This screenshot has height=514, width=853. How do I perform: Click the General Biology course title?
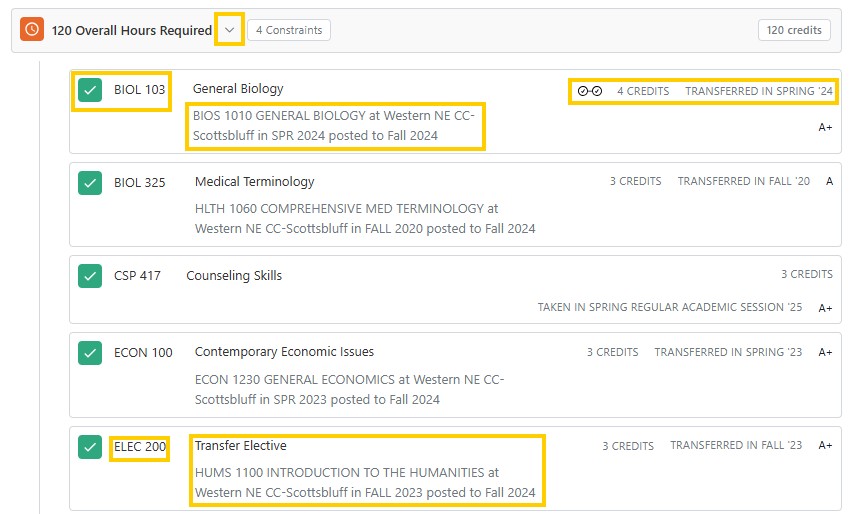coord(238,89)
